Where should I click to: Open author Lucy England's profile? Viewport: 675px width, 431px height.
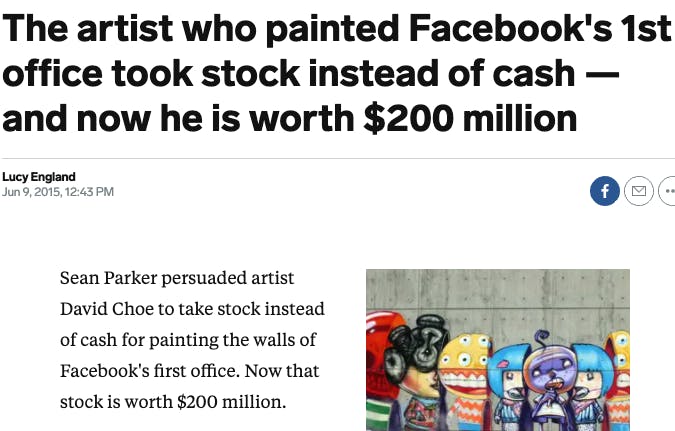[39, 177]
